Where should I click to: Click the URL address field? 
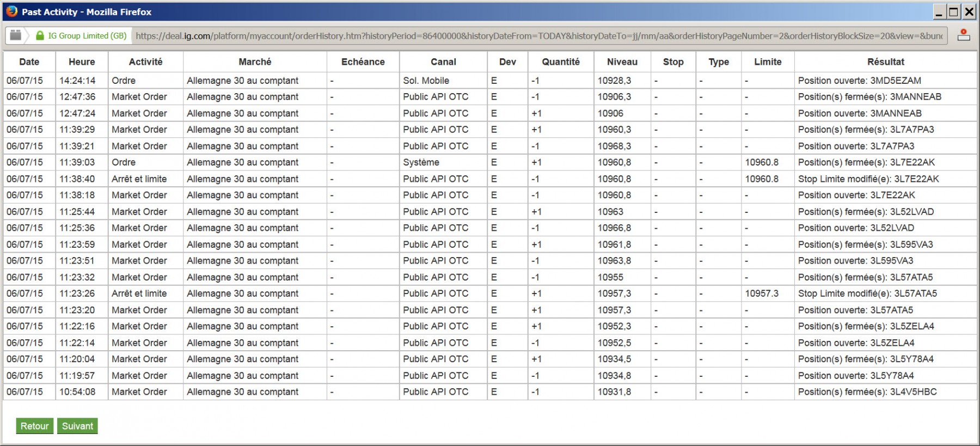pyautogui.click(x=539, y=36)
